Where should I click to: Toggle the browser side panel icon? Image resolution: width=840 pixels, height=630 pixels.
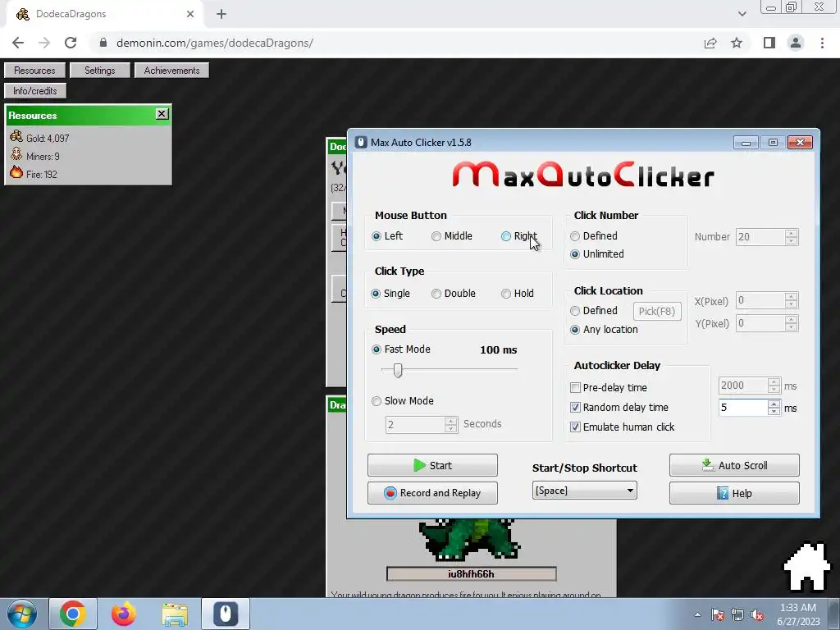769,43
